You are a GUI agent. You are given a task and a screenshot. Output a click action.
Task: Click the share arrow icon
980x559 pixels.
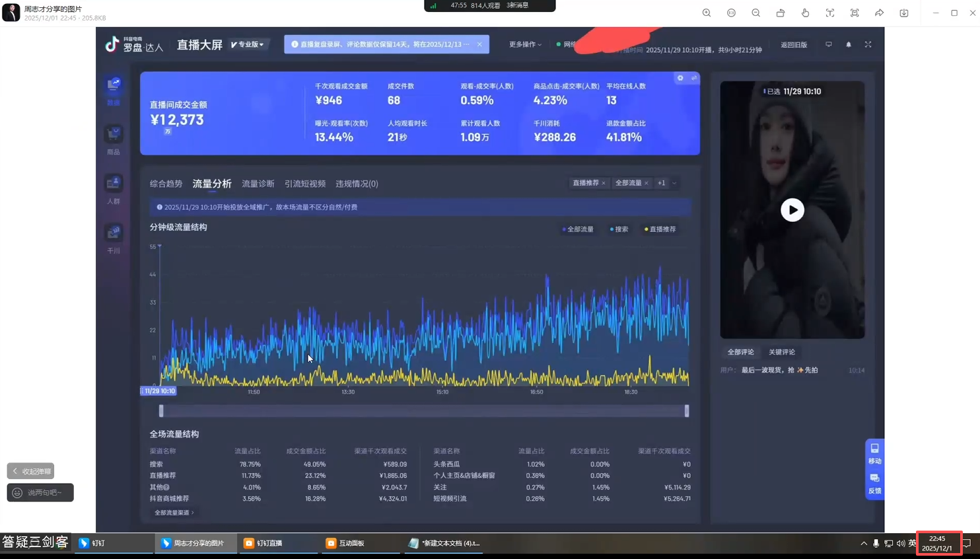(x=880, y=13)
